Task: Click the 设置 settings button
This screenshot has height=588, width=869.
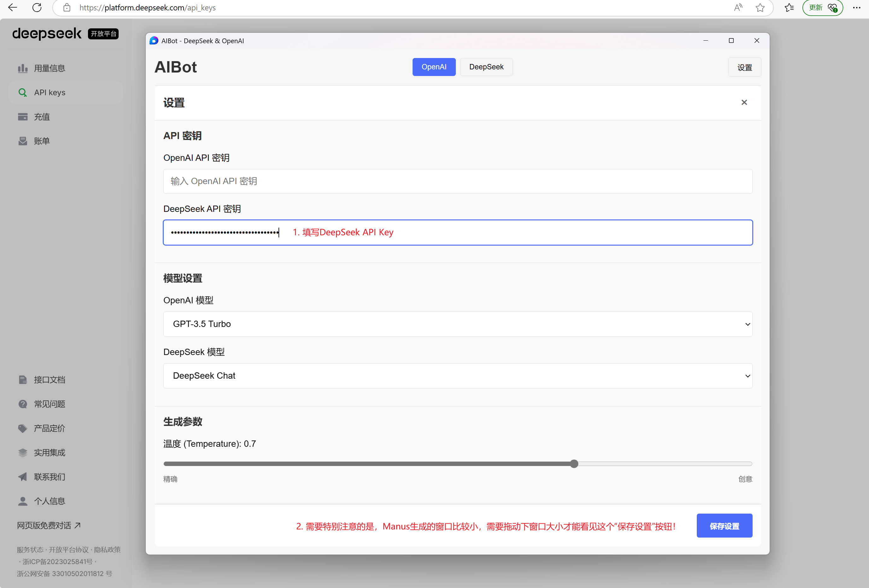Action: click(x=744, y=67)
